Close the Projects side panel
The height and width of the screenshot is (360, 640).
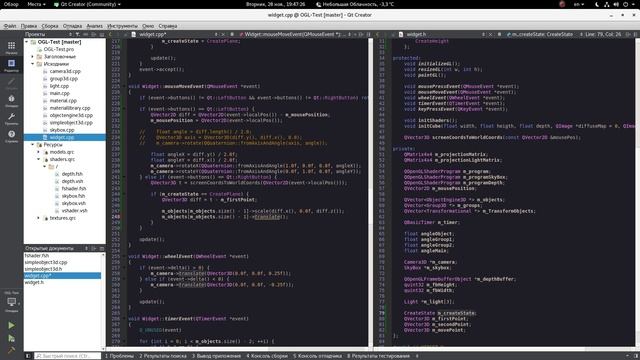(x=102, y=34)
